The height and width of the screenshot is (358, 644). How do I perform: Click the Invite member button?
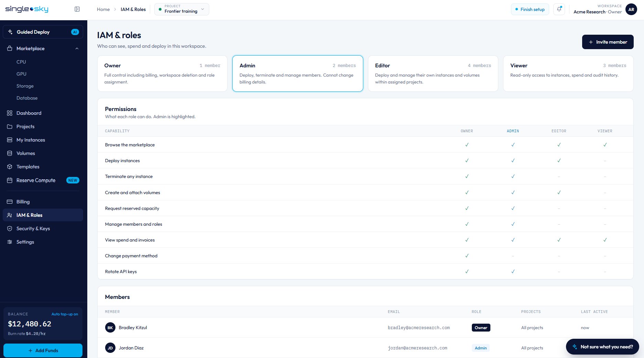tap(608, 42)
